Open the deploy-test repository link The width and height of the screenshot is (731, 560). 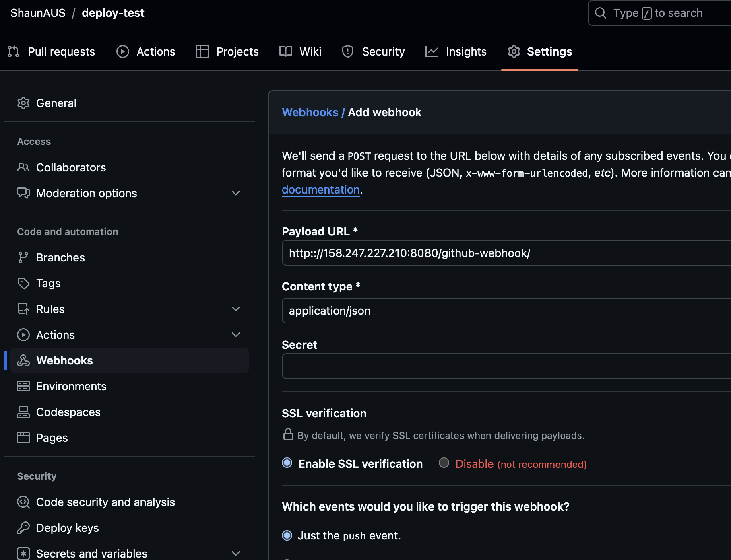(113, 13)
